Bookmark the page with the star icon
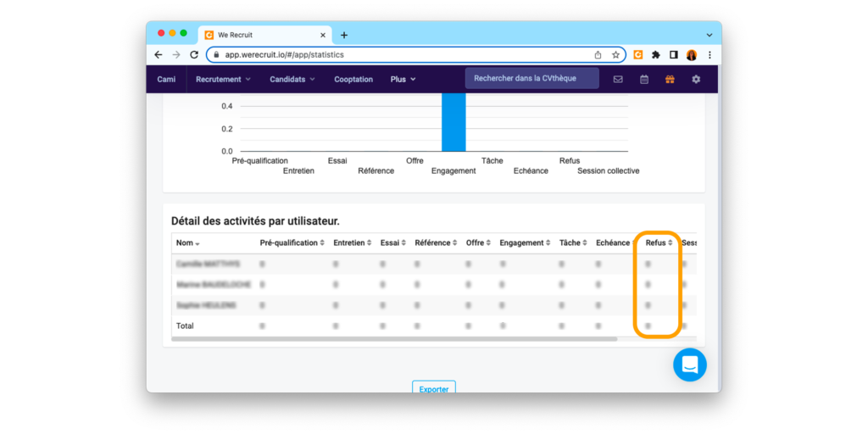 (x=615, y=55)
